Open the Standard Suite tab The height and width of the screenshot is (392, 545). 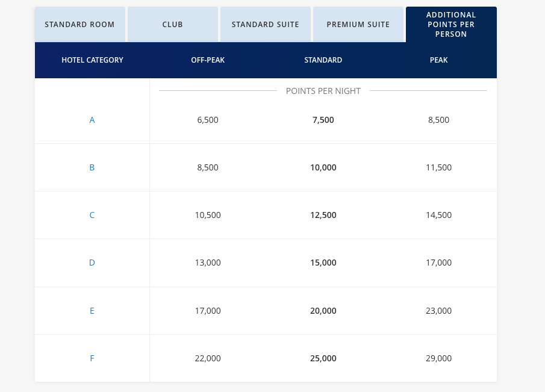pyautogui.click(x=265, y=24)
